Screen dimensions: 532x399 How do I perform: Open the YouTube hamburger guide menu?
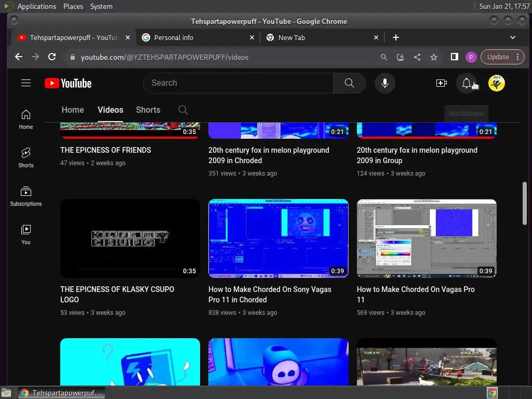click(26, 83)
